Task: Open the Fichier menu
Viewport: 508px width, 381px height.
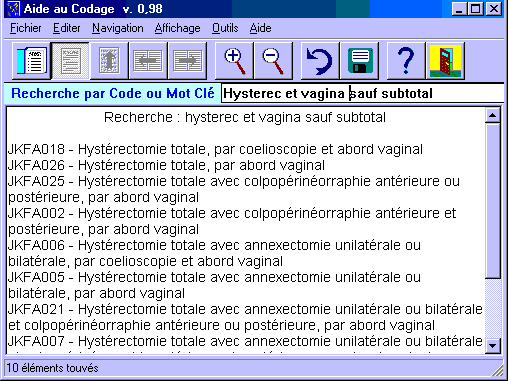Action: [26, 28]
